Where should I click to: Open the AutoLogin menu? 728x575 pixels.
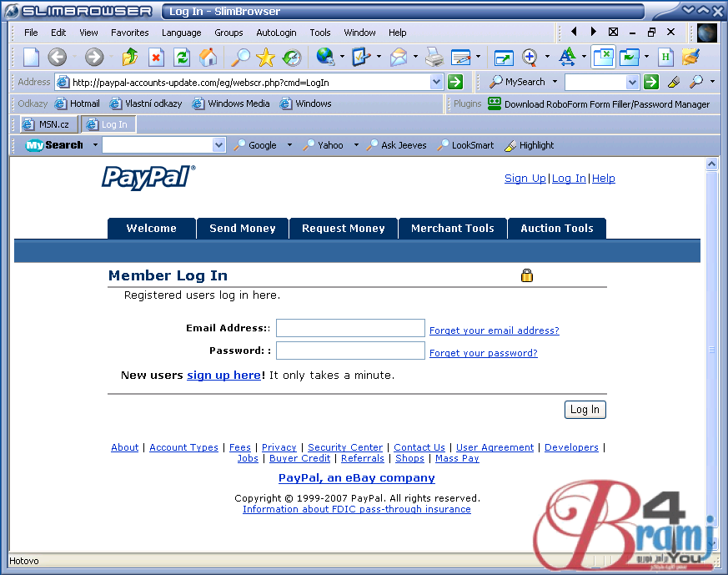[276, 33]
